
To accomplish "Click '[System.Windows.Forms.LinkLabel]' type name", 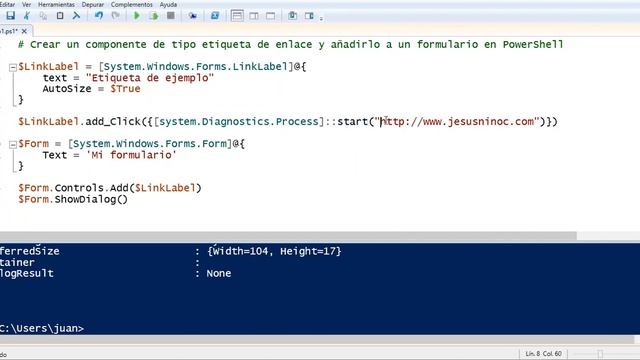I will [x=196, y=67].
